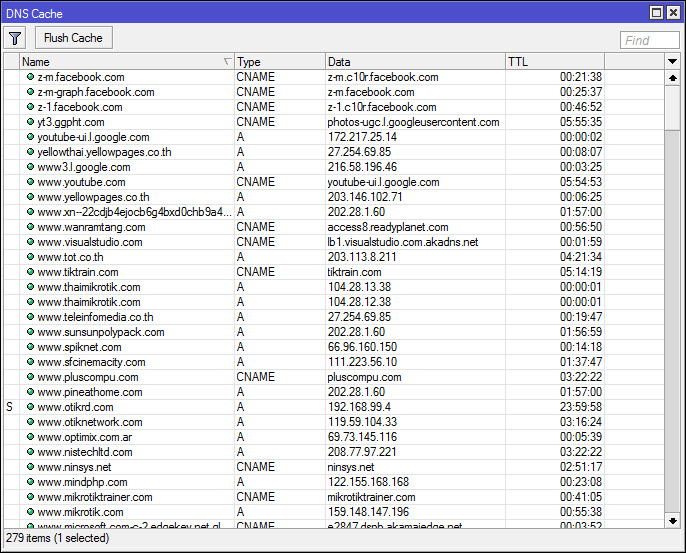Image resolution: width=686 pixels, height=553 pixels.
Task: Click CNAME type of z-m.facebook.com
Action: tap(256, 77)
